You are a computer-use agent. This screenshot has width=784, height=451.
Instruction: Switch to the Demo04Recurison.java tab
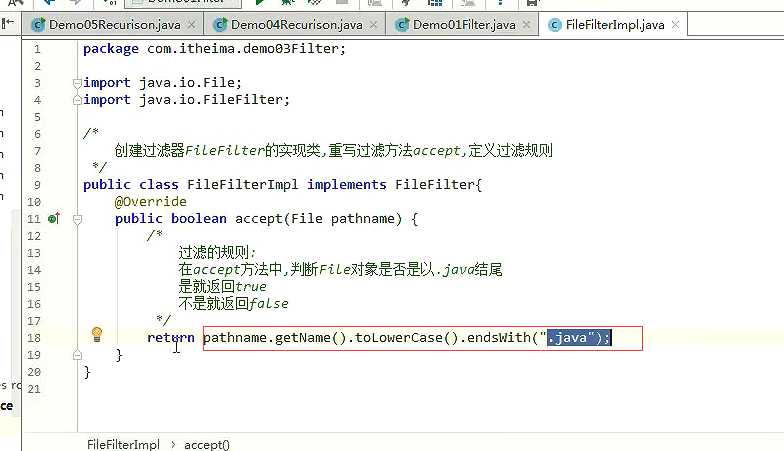tap(296, 24)
